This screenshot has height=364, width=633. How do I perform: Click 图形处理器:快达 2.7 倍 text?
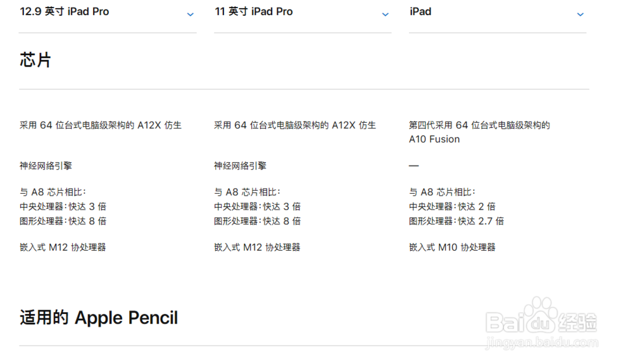click(x=456, y=221)
